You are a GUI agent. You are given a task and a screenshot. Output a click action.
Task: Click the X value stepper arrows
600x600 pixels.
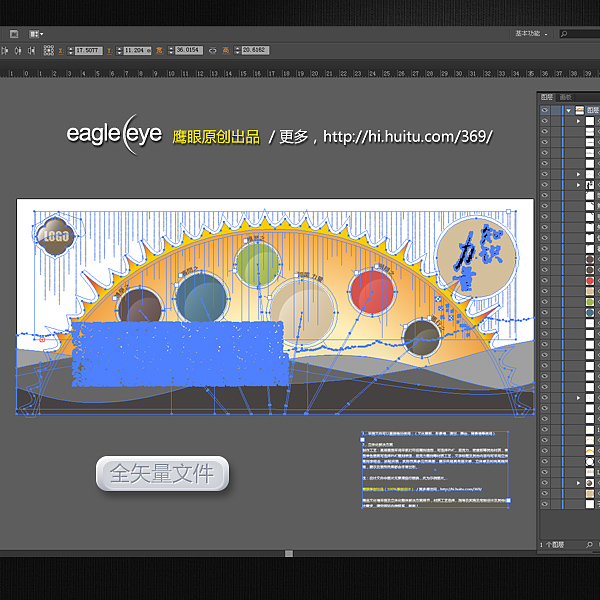coord(70,51)
